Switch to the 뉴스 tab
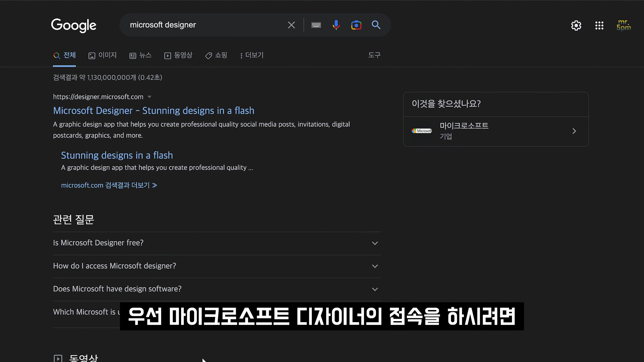This screenshot has width=644, height=362. [140, 55]
